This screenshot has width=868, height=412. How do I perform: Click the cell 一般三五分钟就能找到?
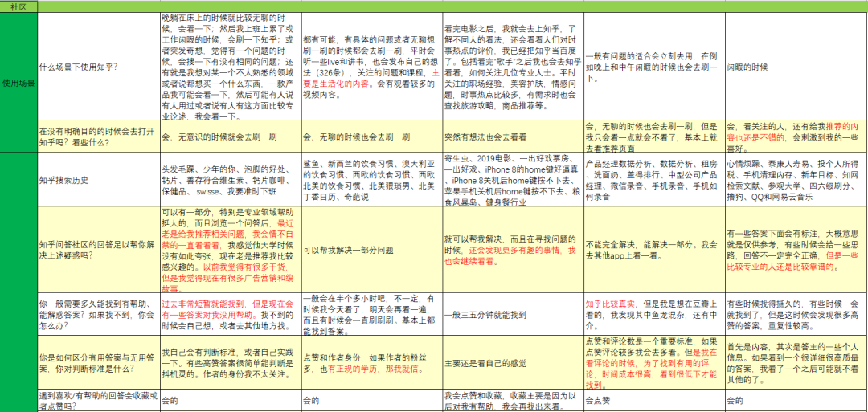click(x=513, y=315)
